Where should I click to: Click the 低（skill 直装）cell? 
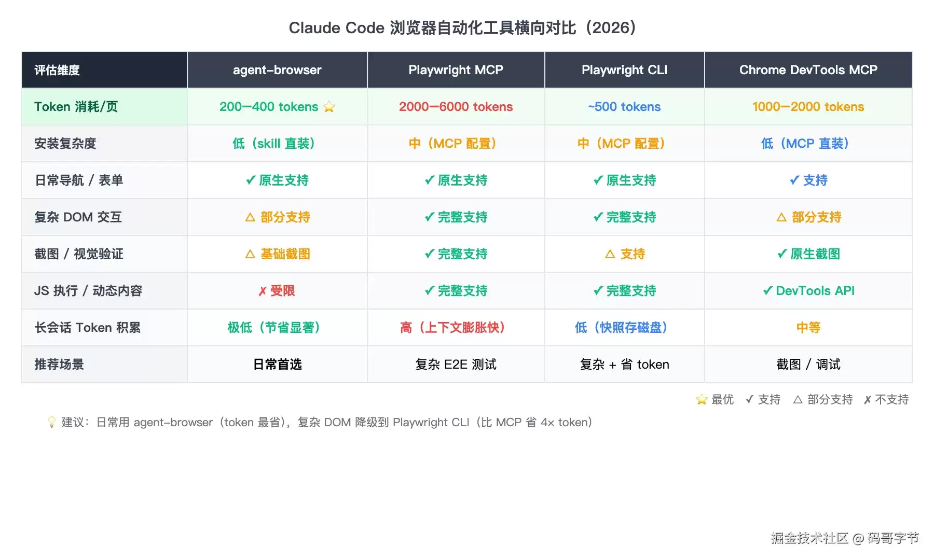(277, 144)
